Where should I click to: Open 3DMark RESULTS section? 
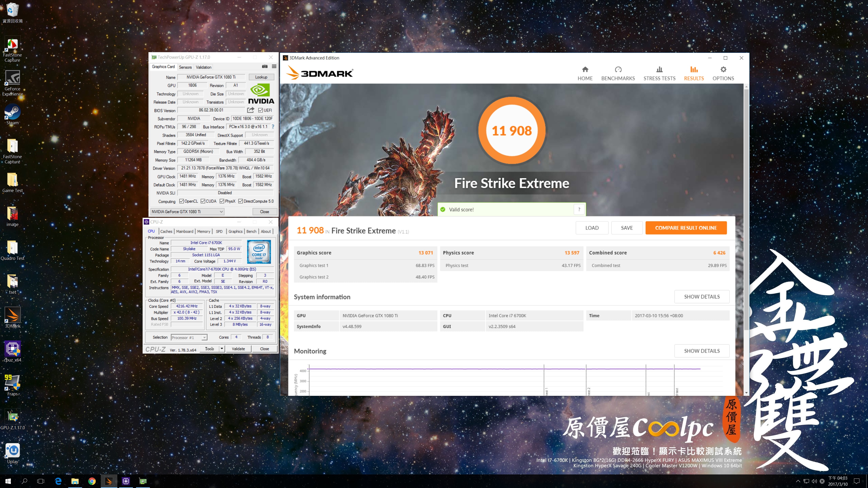pyautogui.click(x=694, y=73)
